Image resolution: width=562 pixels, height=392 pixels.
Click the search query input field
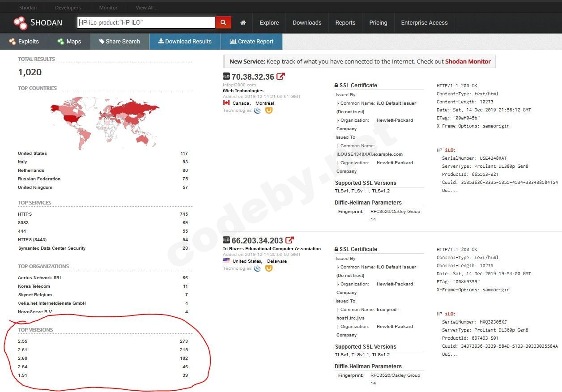(146, 22)
